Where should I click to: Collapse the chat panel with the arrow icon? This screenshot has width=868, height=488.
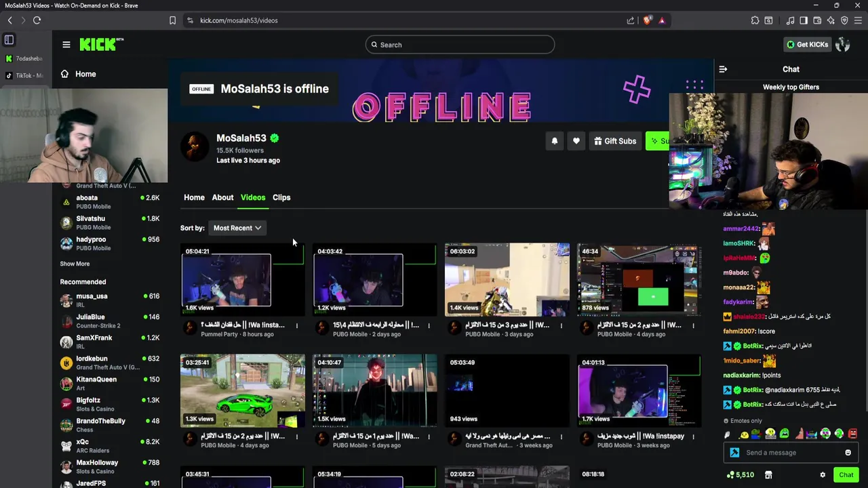tap(723, 69)
